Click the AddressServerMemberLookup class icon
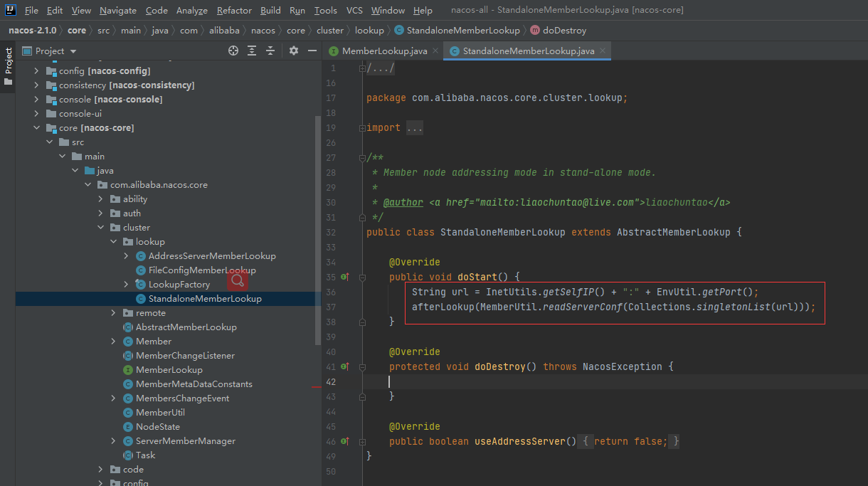Screen dimensions: 868x486 click(x=141, y=256)
